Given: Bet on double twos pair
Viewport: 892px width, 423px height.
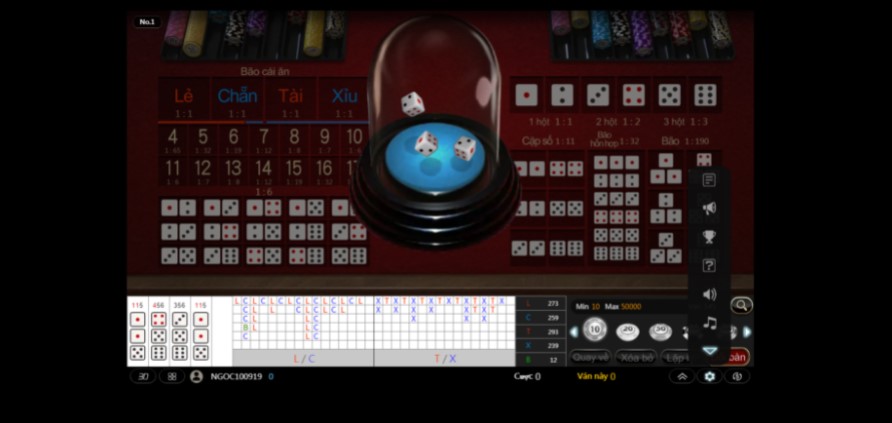Looking at the screenshot, I should tap(527, 209).
